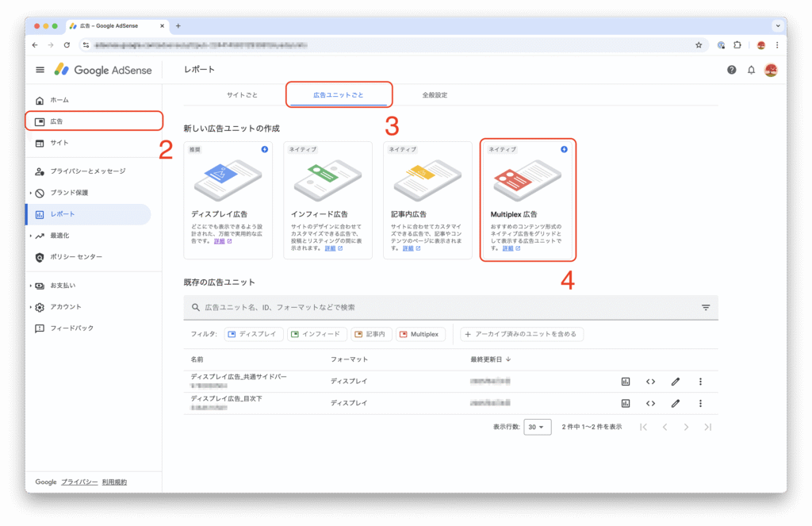Open the hamburger main menu
Screen dimensions: 812x526
[40, 70]
